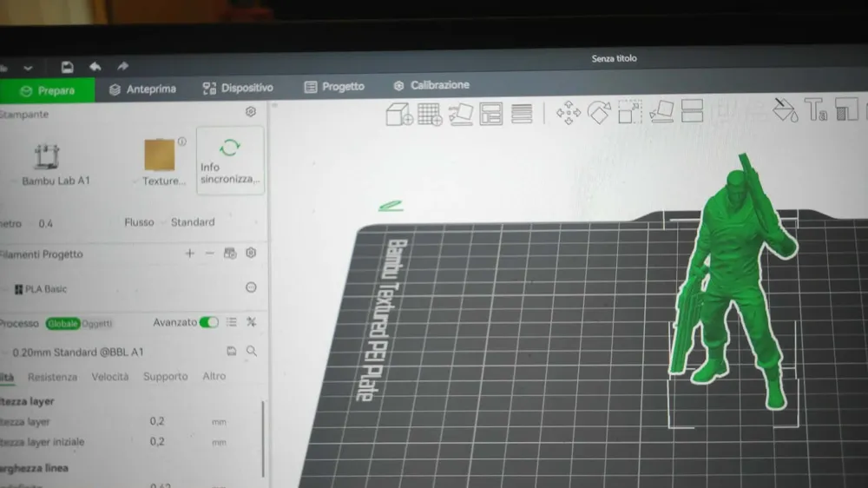
Task: Search the process settings
Action: [252, 351]
